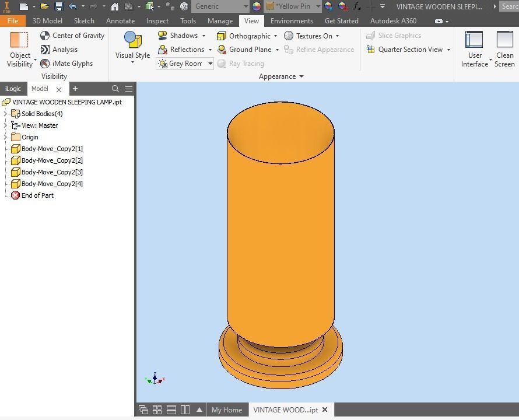Click the orange lamp cylinder model
Viewport: 519px width, 420px height.
(x=280, y=232)
